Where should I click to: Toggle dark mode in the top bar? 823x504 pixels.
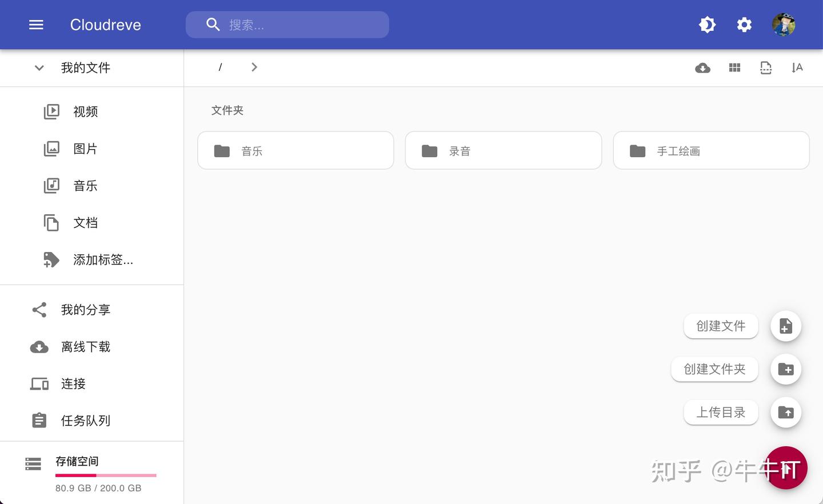pos(707,25)
